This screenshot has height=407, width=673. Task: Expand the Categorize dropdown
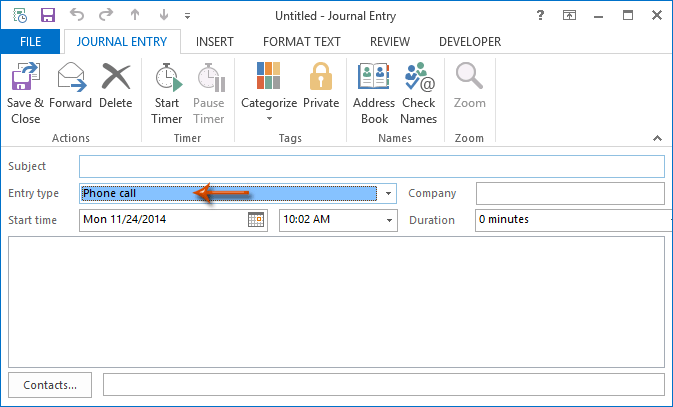coord(268,117)
